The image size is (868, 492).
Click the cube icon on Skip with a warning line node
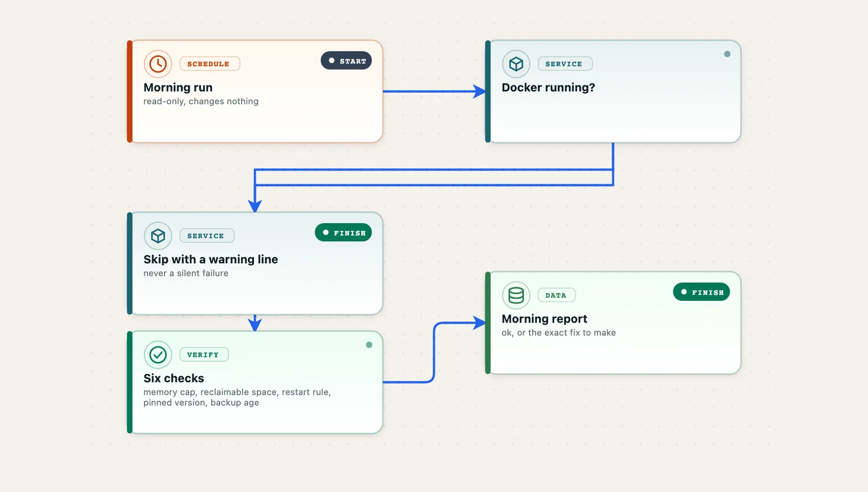click(x=158, y=236)
